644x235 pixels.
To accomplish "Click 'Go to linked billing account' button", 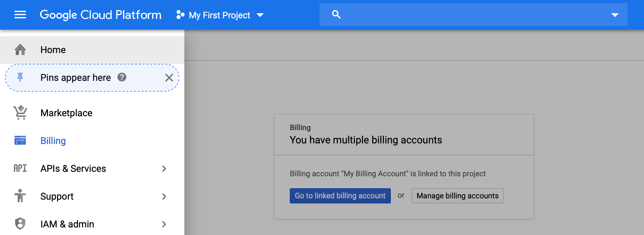I will [x=340, y=196].
